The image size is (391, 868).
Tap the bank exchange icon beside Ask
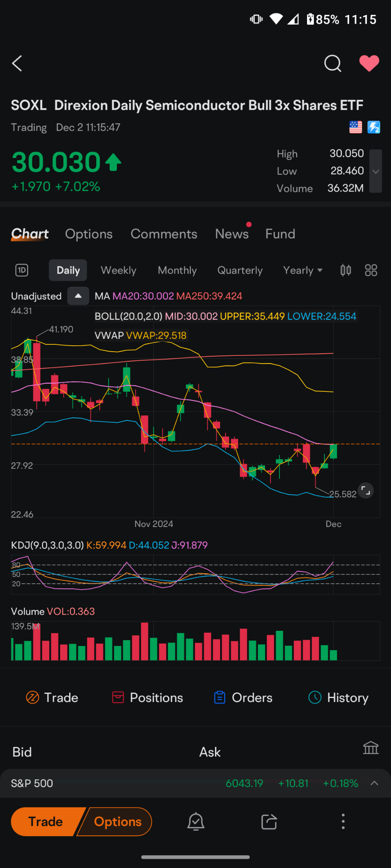point(371,748)
